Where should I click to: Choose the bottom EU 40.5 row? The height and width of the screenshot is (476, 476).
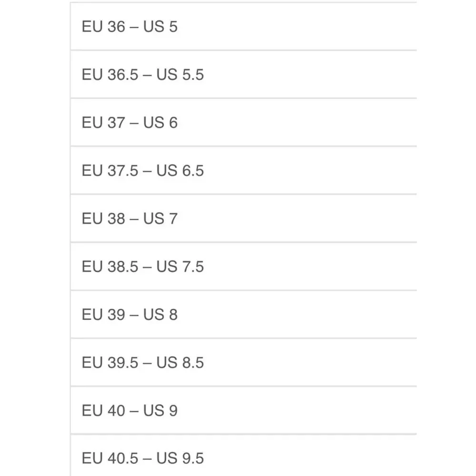[243, 456]
